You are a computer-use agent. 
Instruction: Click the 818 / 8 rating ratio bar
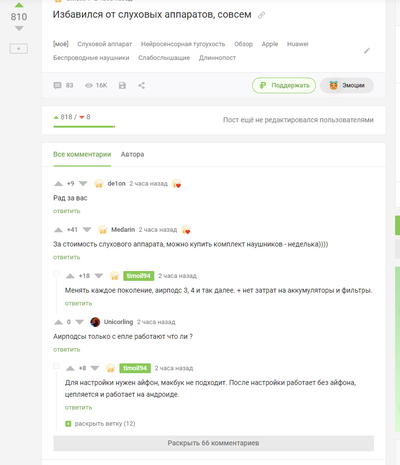[x=84, y=127]
